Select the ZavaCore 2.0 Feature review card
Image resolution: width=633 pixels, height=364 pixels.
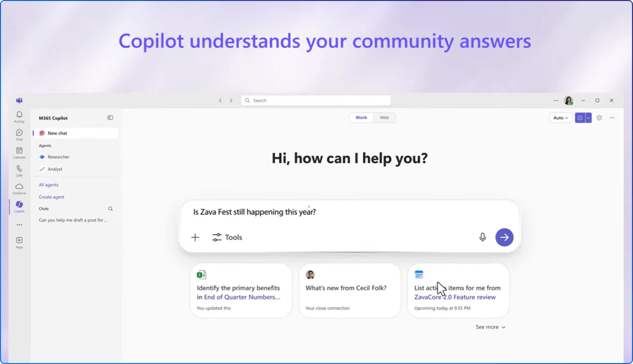tap(458, 290)
